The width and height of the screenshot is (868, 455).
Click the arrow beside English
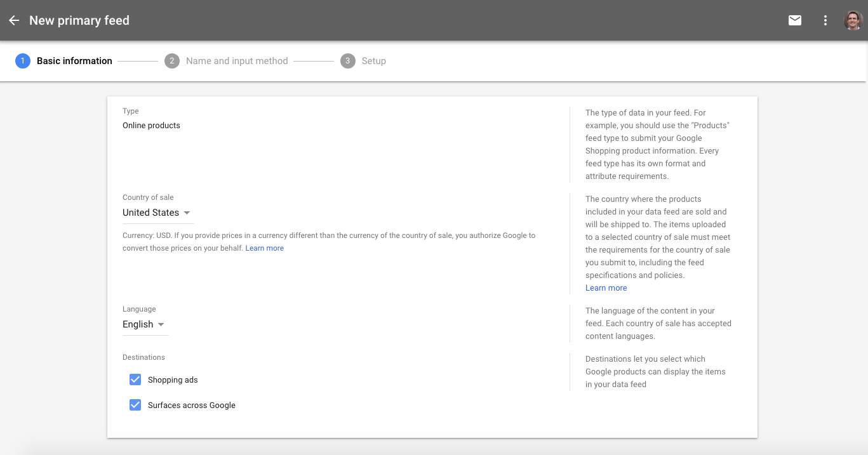[161, 325]
